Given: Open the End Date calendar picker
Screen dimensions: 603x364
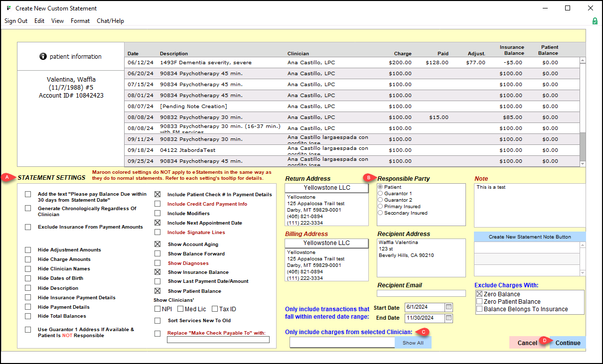Looking at the screenshot, I should point(449,318).
